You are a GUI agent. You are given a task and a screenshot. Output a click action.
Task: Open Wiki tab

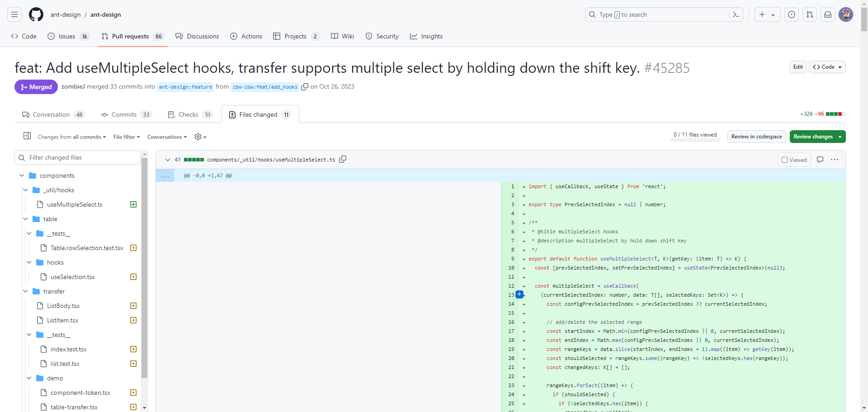(x=342, y=36)
